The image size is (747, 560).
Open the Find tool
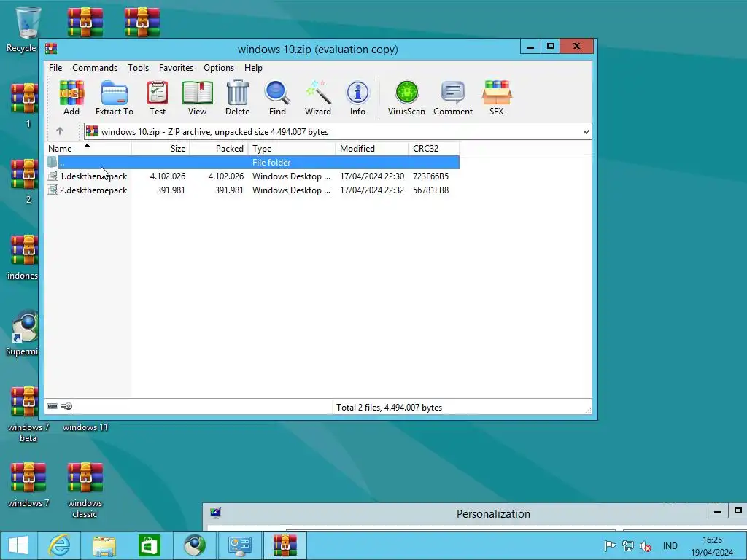277,98
